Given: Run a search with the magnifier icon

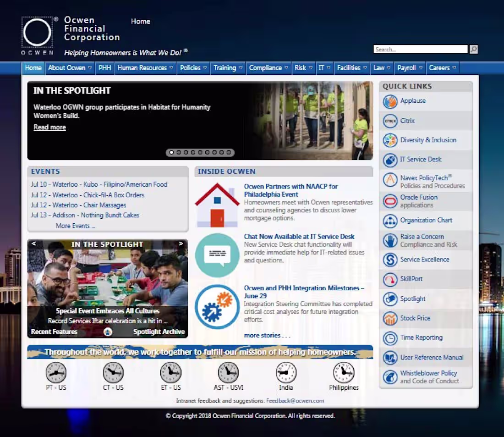Looking at the screenshot, I should (473, 49).
